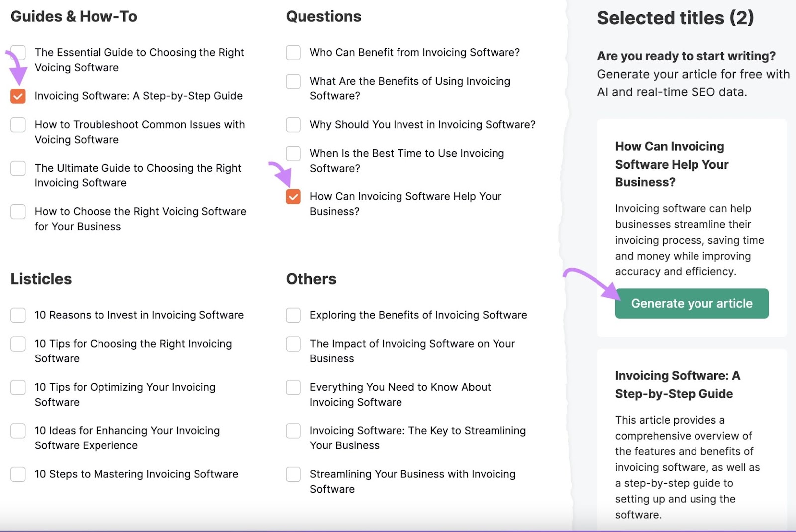
Task: Uncheck "How Can Invoicing Software Help Your Business?"
Action: 293,196
